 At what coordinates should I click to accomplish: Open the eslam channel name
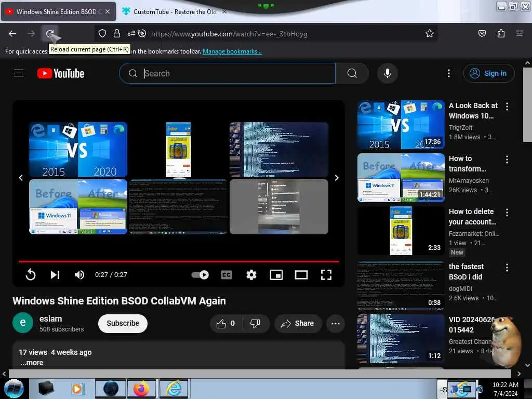point(50,318)
